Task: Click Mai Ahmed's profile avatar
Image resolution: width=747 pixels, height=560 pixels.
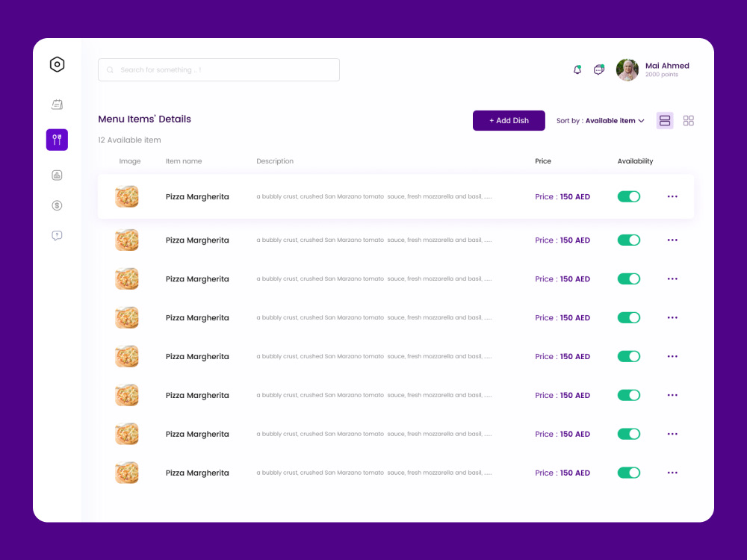Action: 627,70
